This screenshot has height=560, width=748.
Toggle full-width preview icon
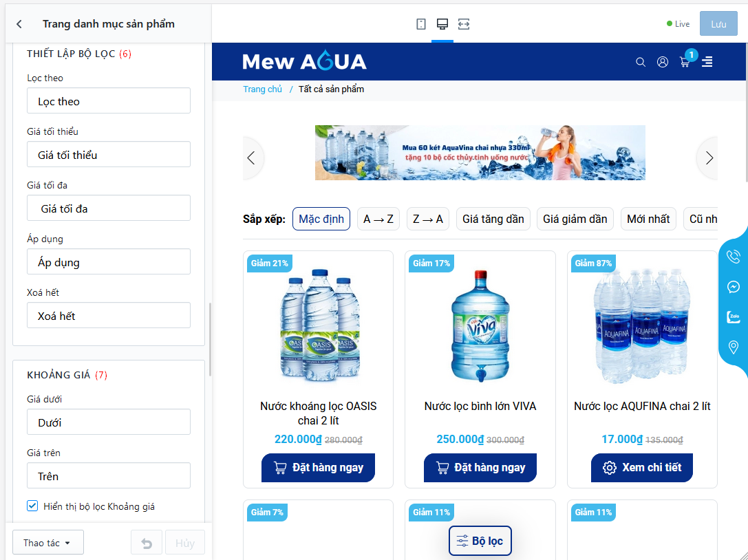464,24
